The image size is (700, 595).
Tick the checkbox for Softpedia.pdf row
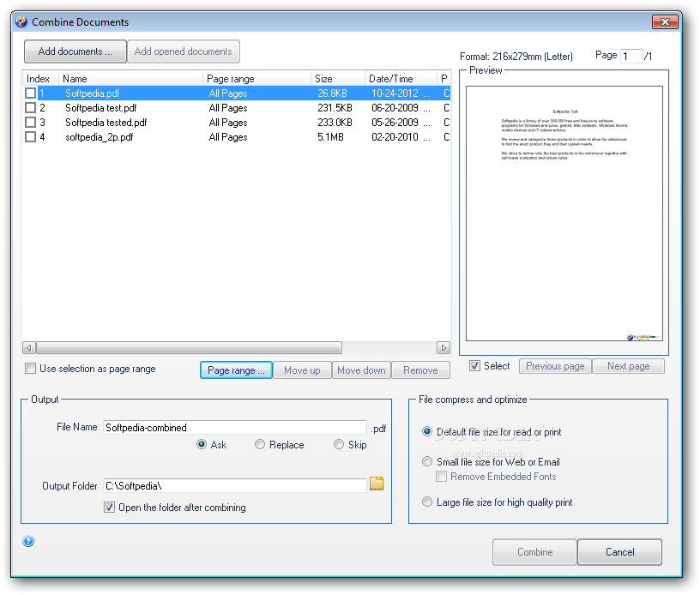coord(30,93)
